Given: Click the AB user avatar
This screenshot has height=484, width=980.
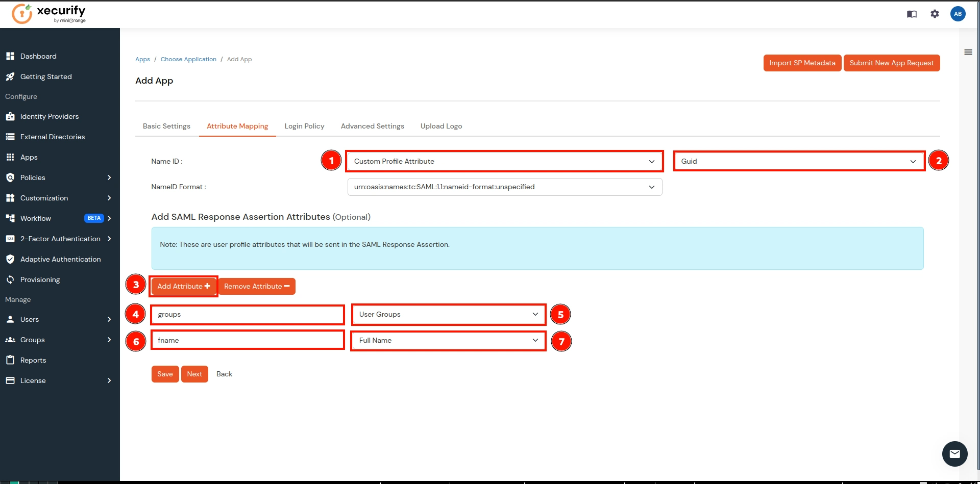Looking at the screenshot, I should (958, 14).
